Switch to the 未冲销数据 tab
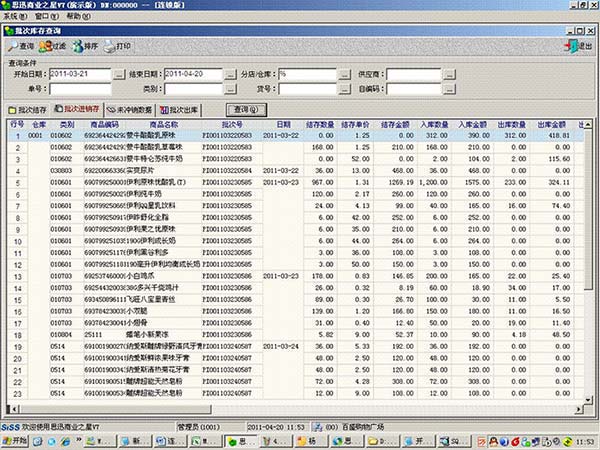600x450 pixels. click(129, 110)
